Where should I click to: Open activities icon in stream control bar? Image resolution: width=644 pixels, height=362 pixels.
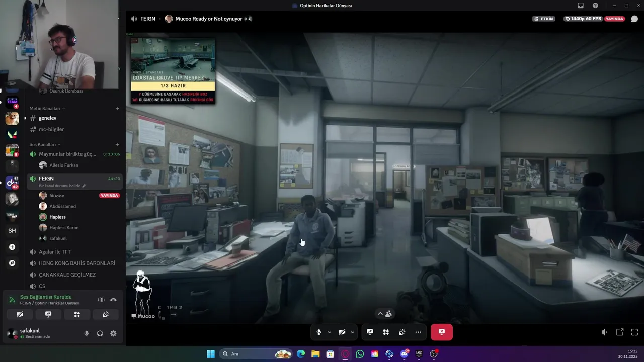[386, 332]
